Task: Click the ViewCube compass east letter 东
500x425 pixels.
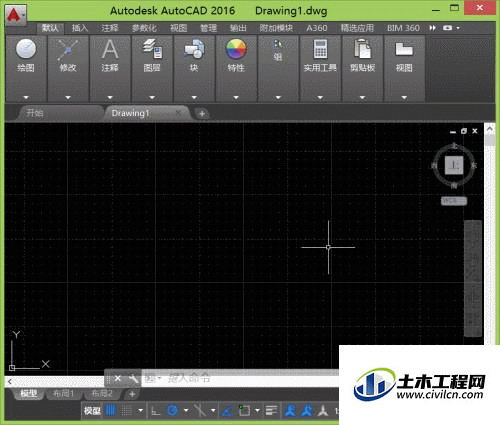Action: pyautogui.click(x=474, y=165)
